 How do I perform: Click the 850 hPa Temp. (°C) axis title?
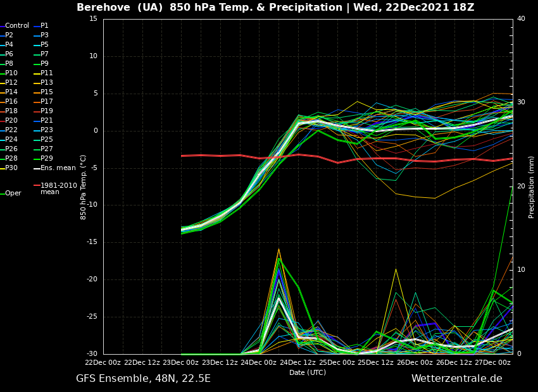pyautogui.click(x=83, y=187)
